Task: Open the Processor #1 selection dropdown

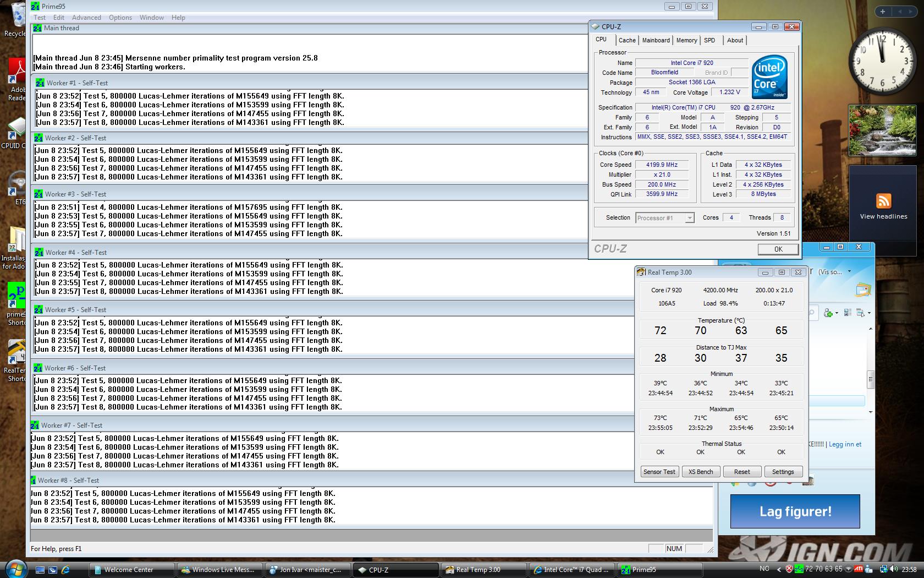Action: pyautogui.click(x=665, y=218)
